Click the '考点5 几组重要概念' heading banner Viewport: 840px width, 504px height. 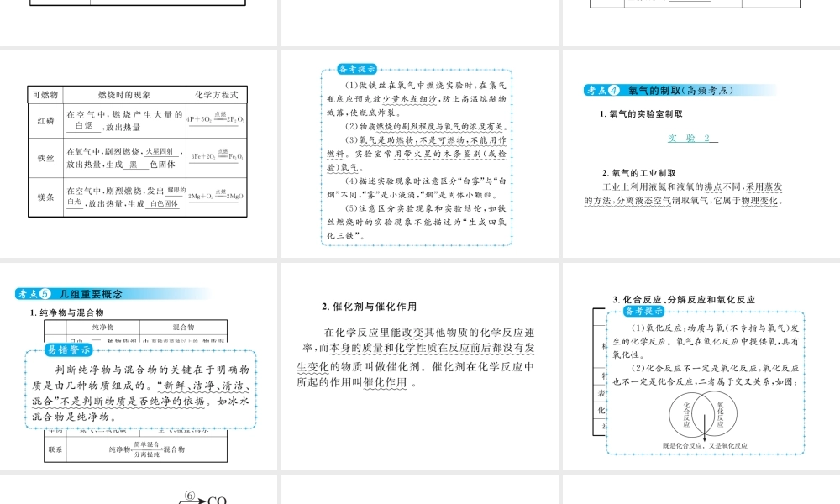point(113,293)
